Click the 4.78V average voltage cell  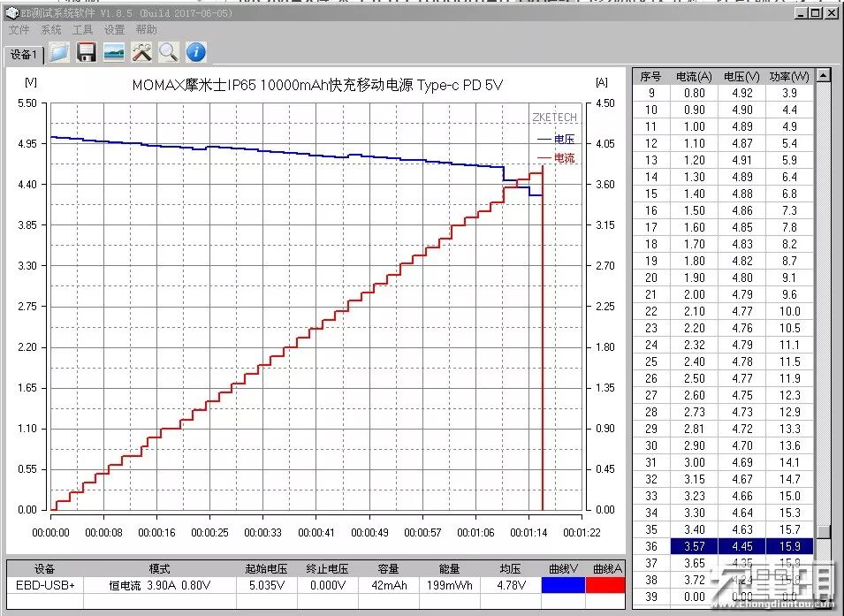pos(510,585)
